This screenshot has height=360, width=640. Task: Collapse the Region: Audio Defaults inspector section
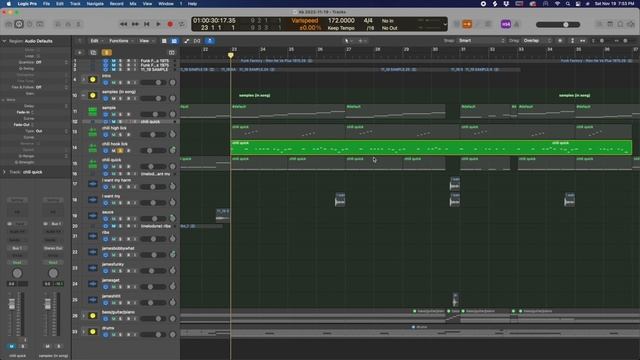(4, 41)
